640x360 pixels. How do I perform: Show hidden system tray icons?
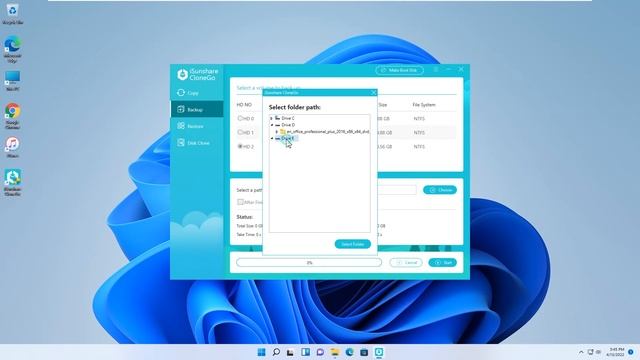coord(581,352)
